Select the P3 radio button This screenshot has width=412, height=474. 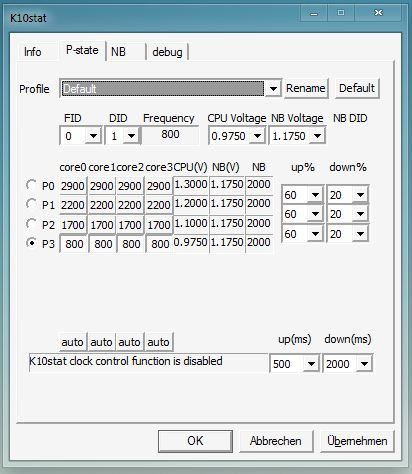pos(31,243)
